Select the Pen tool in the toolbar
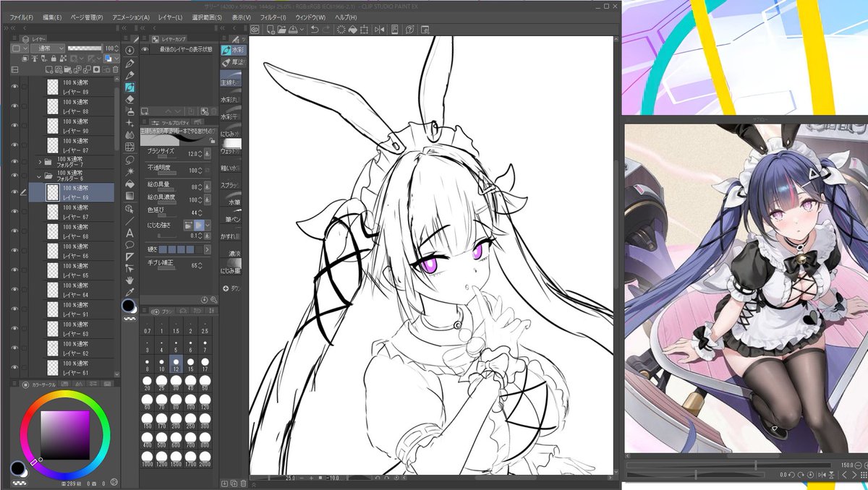 (x=130, y=63)
